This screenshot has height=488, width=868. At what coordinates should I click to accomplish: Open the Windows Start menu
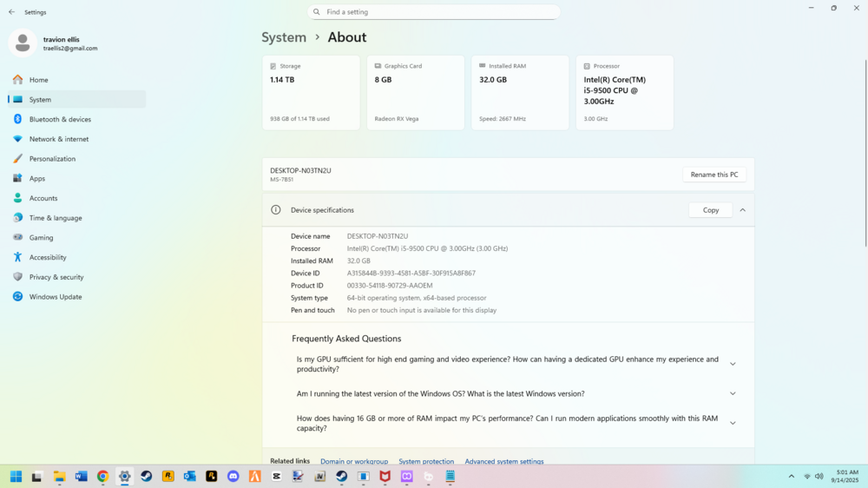pos(16,477)
